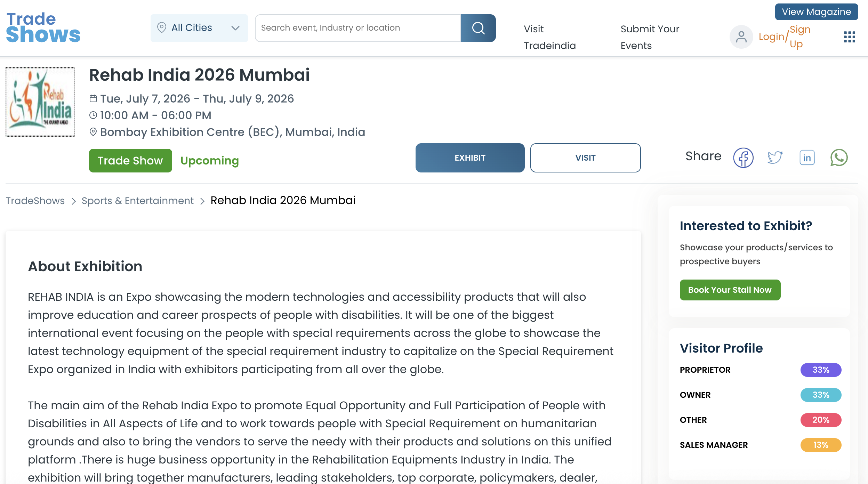The height and width of the screenshot is (484, 868).
Task: Open the Trade Shows logo homepage
Action: click(x=43, y=28)
